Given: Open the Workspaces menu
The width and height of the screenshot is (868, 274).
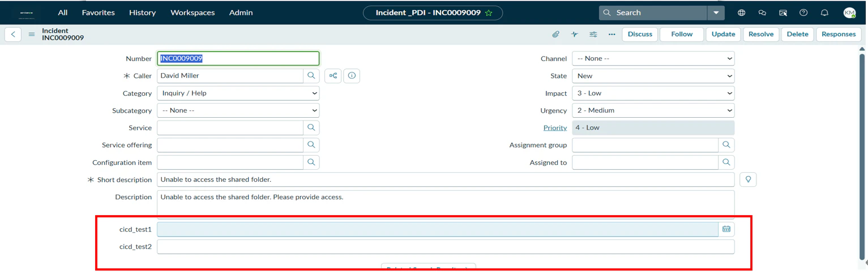Looking at the screenshot, I should (193, 12).
